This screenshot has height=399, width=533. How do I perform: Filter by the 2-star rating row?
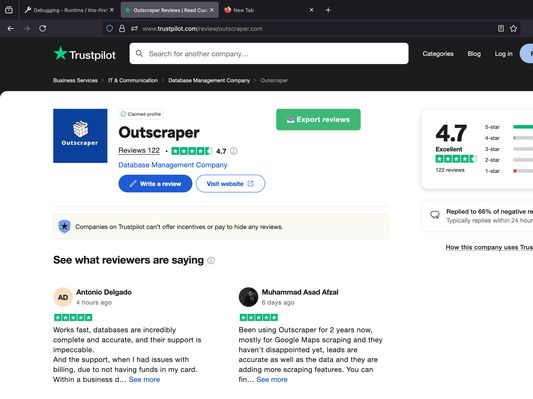509,160
